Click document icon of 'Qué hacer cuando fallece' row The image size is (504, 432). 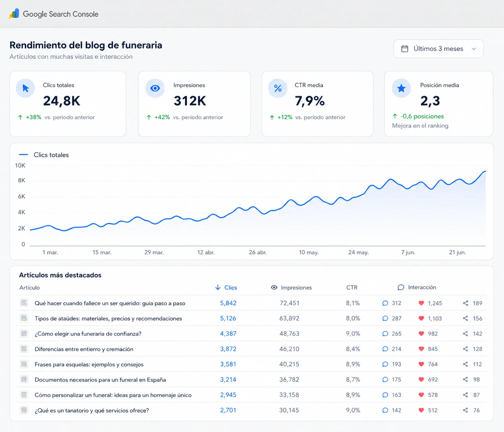point(24,303)
